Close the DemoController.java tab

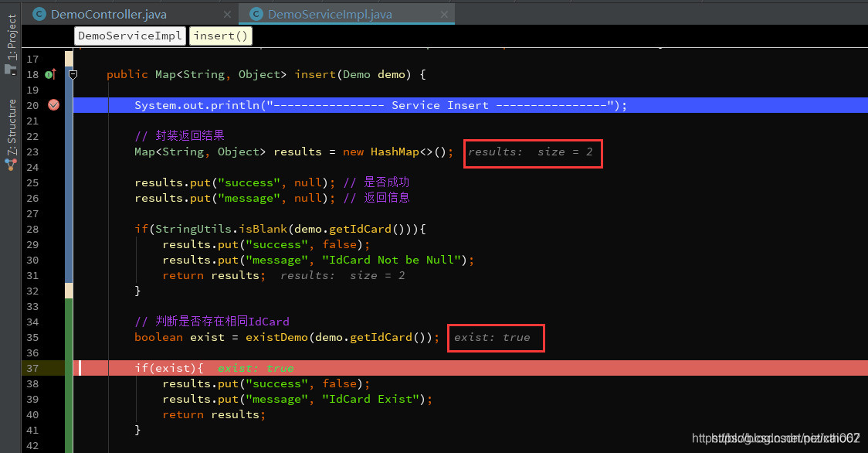228,15
